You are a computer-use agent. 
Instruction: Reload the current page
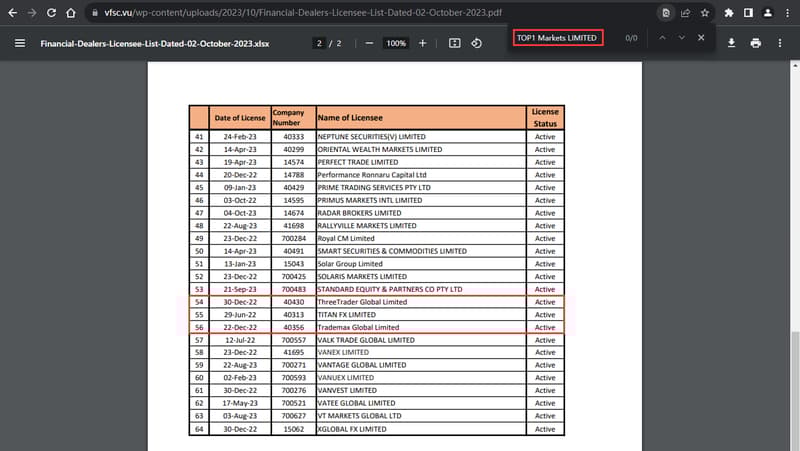tap(51, 13)
